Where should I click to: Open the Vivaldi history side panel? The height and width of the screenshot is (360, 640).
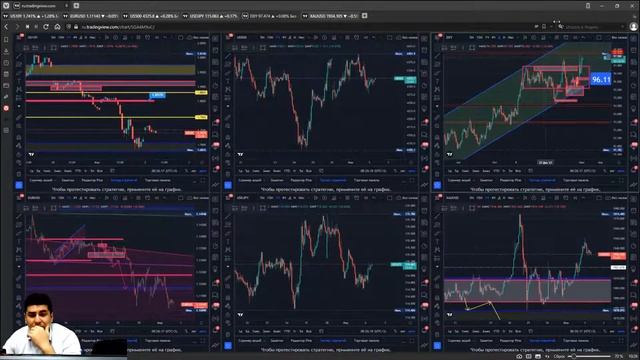click(x=6, y=62)
